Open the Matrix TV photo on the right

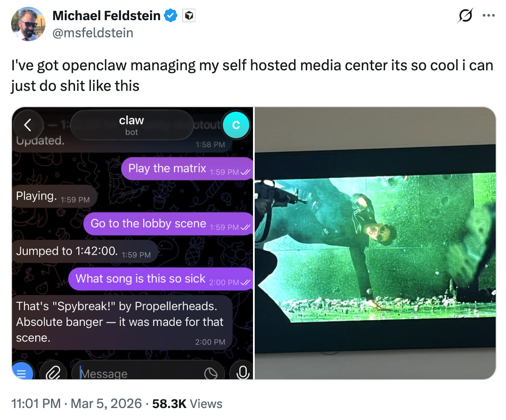(x=375, y=243)
